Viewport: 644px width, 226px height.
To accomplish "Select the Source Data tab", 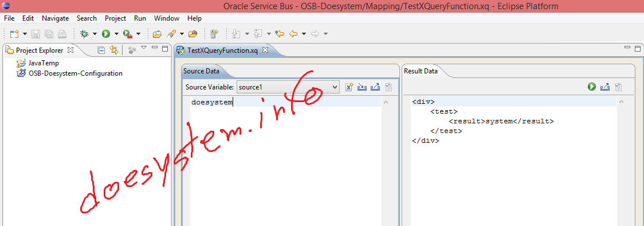I will (x=201, y=71).
